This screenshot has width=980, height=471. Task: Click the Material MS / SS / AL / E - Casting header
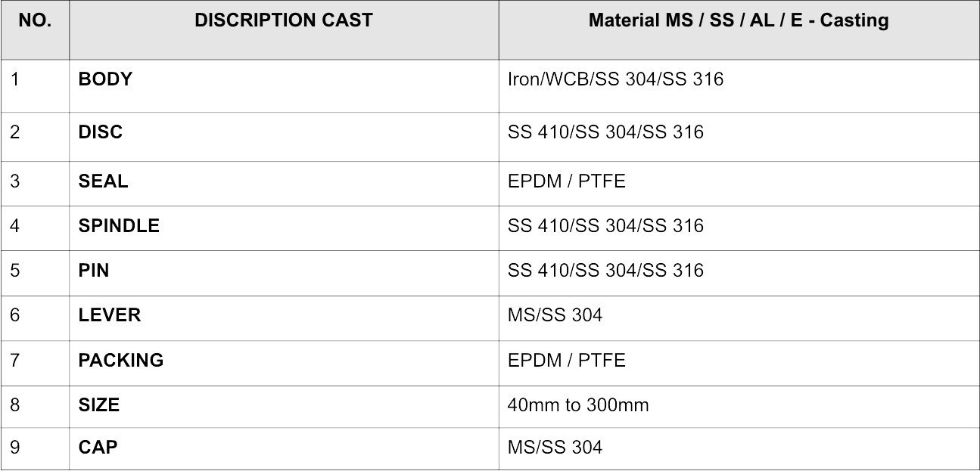pyautogui.click(x=739, y=21)
